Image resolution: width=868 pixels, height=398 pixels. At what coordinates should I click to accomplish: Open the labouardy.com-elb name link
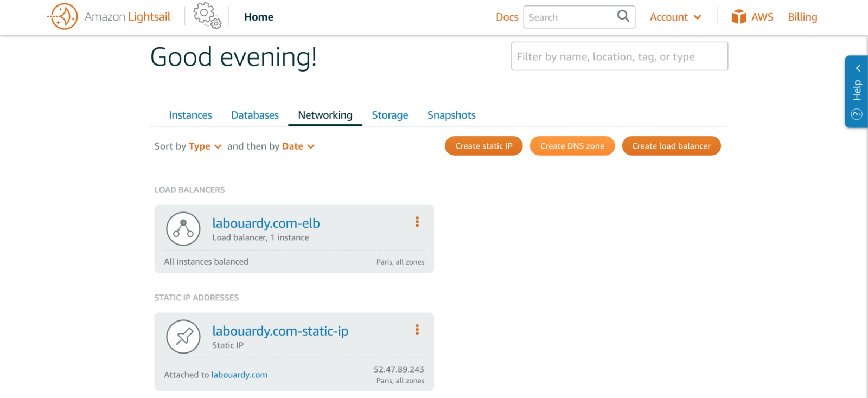click(x=266, y=223)
